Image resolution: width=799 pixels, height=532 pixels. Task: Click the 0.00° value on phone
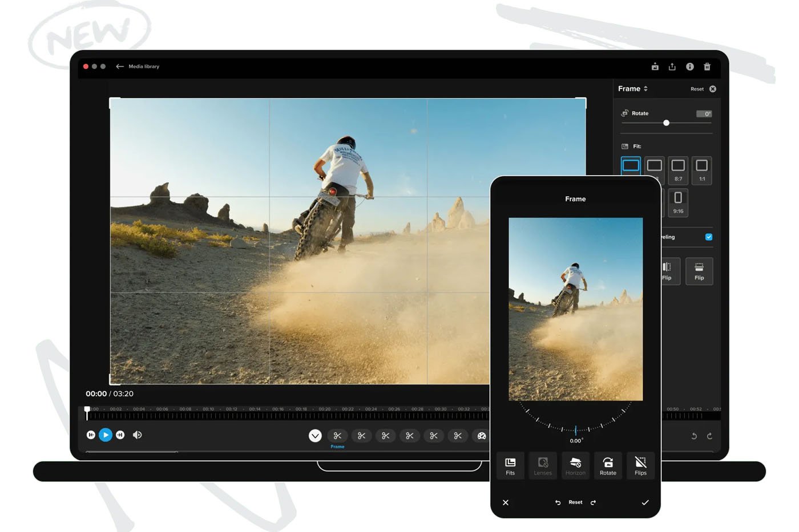tap(576, 441)
